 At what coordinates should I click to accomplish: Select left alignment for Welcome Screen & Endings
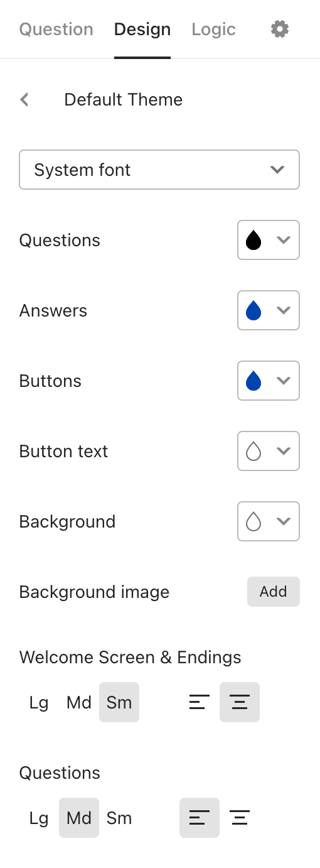[x=200, y=702]
